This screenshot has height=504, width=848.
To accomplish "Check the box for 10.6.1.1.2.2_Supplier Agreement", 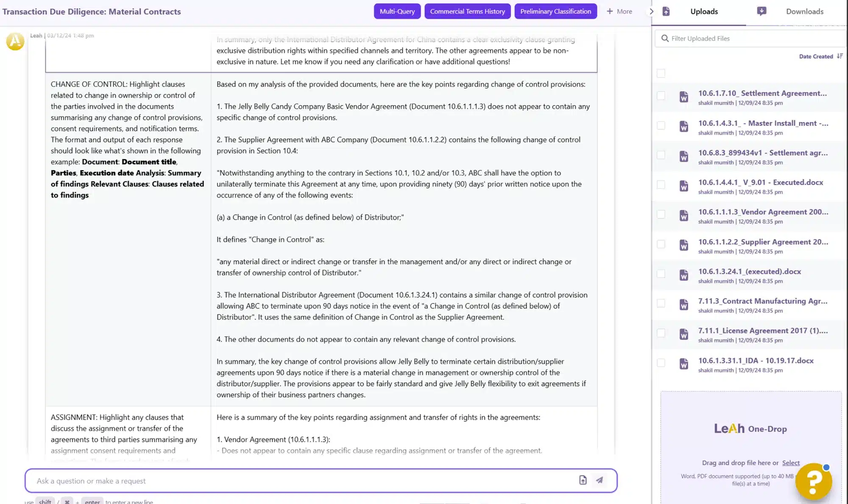I will (x=661, y=244).
